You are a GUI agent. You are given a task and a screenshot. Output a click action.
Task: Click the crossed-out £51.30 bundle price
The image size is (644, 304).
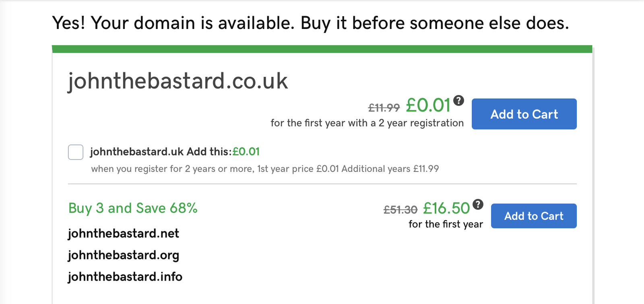pyautogui.click(x=400, y=210)
